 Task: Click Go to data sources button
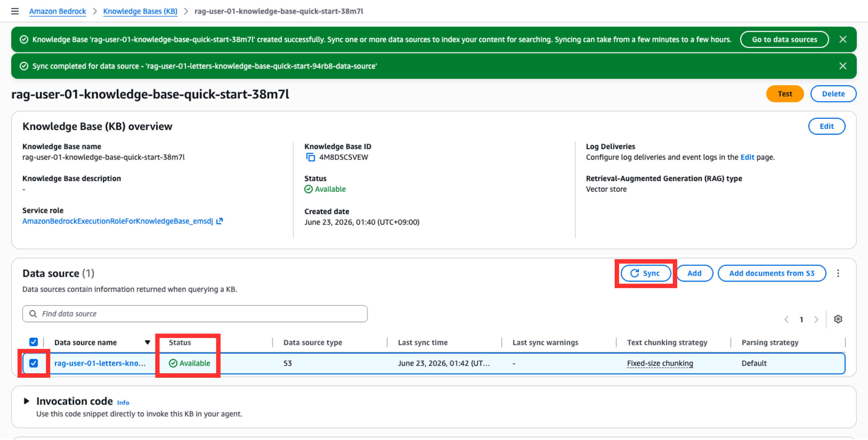click(784, 40)
